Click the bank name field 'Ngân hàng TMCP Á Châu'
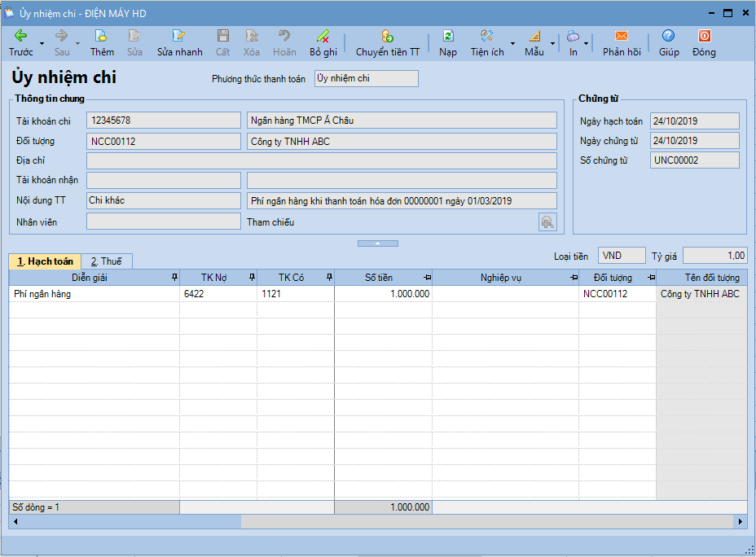This screenshot has height=557, width=756. pos(402,121)
